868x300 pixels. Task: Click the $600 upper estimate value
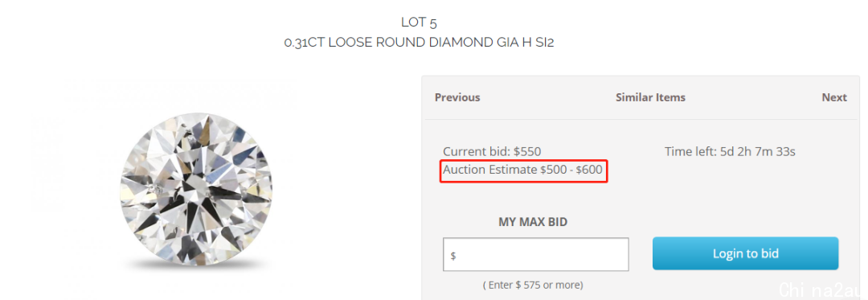589,170
